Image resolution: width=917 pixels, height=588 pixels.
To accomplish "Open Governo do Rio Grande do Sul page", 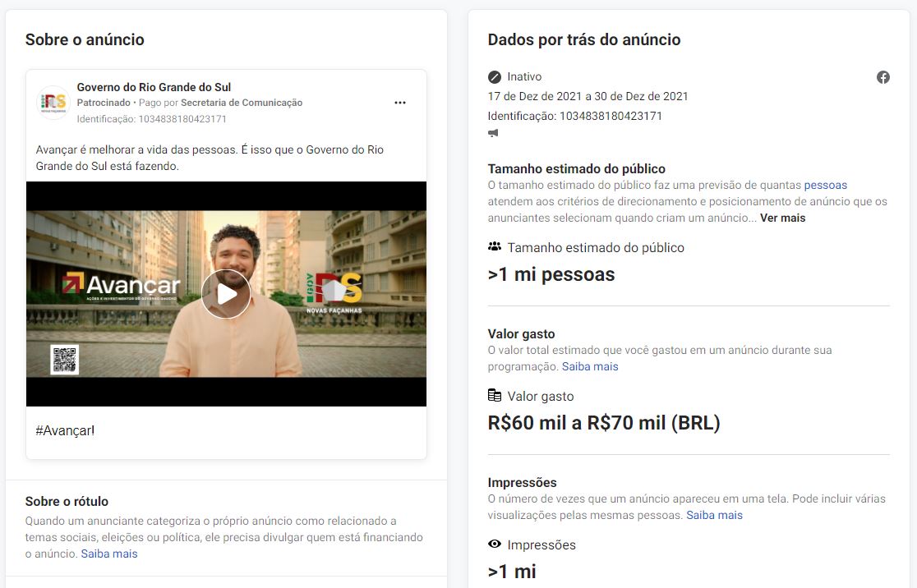I will tap(154, 87).
